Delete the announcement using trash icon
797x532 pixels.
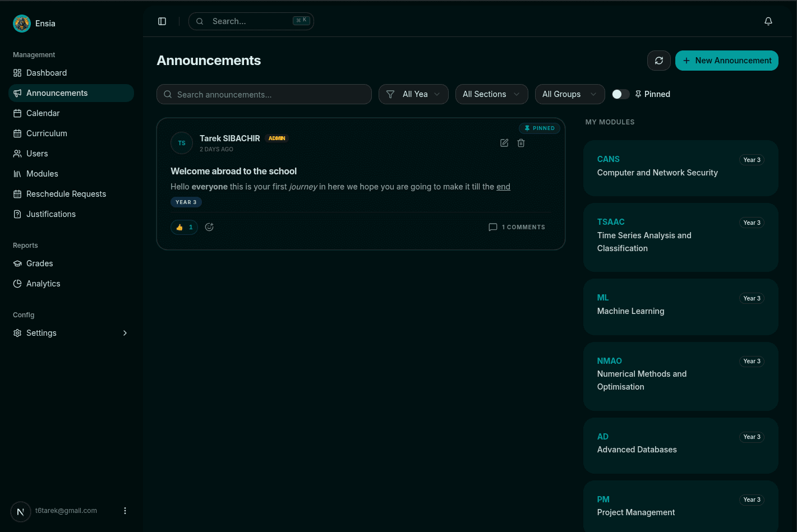(x=521, y=143)
